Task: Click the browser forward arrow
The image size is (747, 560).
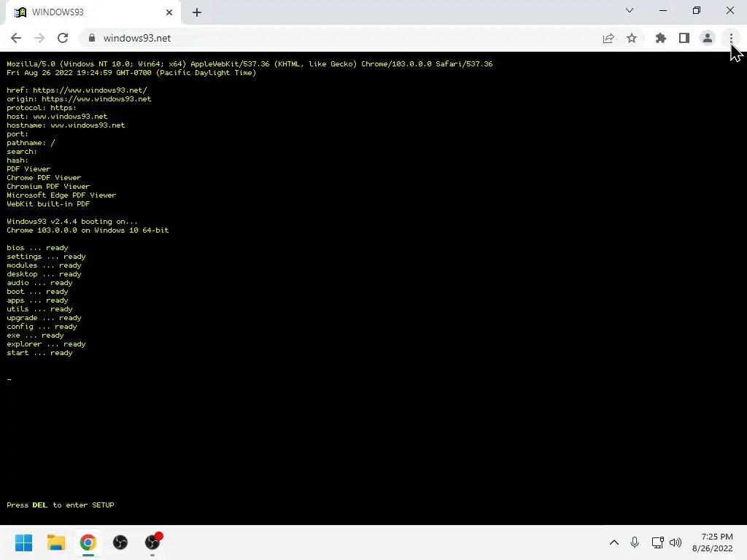Action: coord(39,38)
